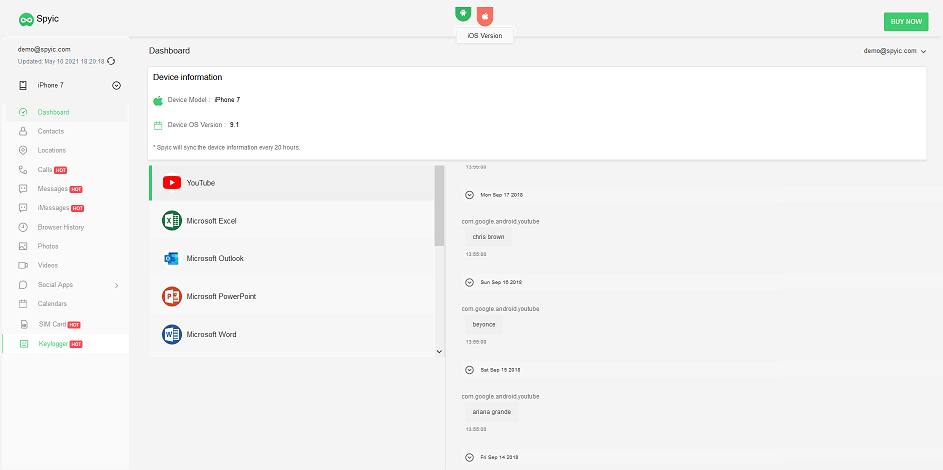Click the Photos picture icon
This screenshot has width=943, height=470.
[23, 246]
